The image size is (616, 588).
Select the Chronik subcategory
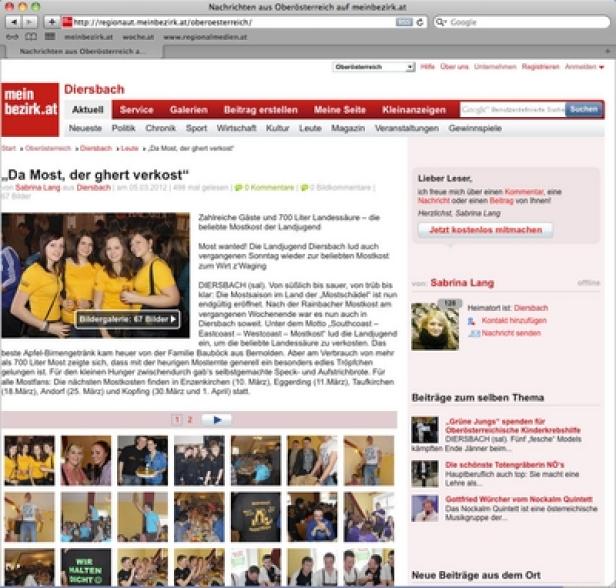point(160,128)
